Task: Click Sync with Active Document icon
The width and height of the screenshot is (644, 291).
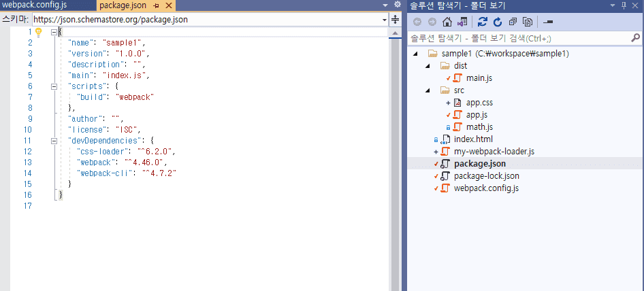Action: click(483, 22)
